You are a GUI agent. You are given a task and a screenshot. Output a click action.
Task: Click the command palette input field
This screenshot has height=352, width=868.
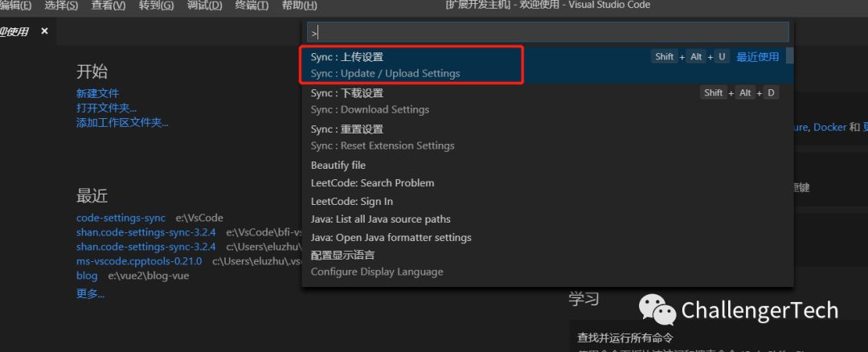tap(547, 33)
